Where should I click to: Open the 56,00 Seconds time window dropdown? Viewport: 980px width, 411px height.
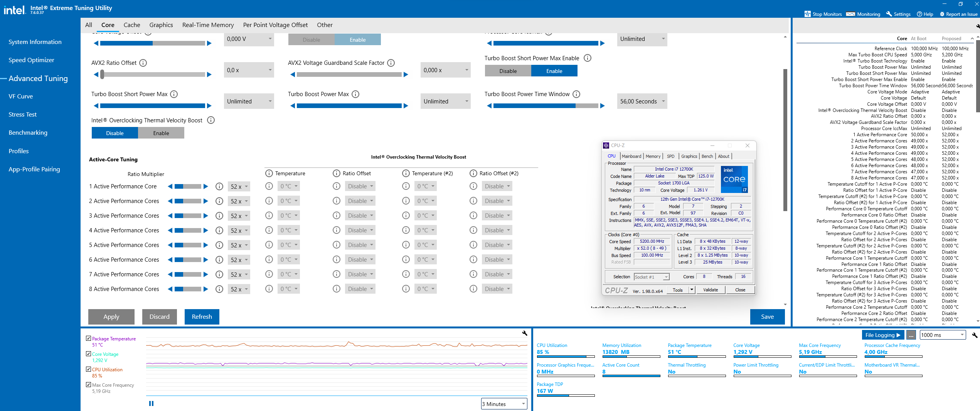(x=642, y=101)
